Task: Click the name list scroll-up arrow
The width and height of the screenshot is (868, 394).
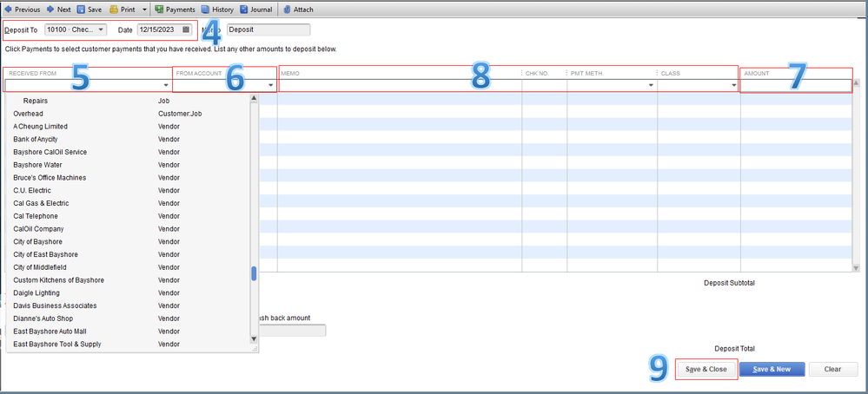Action: [x=254, y=98]
